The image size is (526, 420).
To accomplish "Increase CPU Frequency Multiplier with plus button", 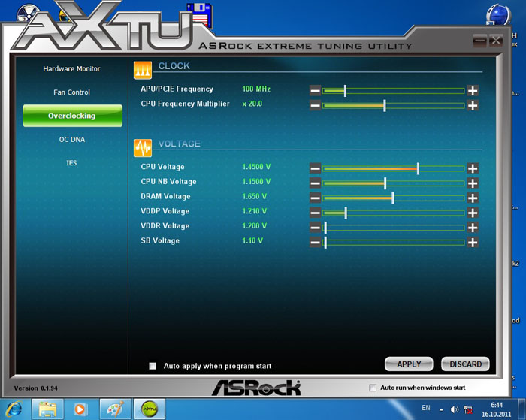I will click(x=473, y=106).
